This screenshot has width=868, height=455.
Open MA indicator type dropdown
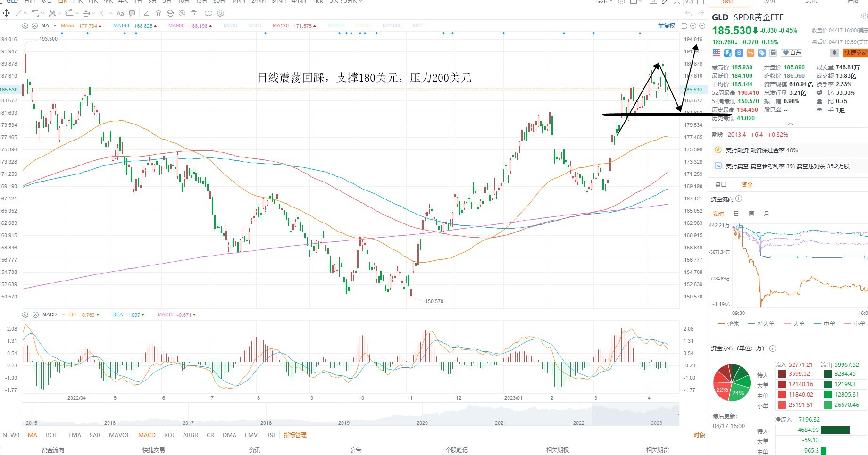click(x=55, y=25)
